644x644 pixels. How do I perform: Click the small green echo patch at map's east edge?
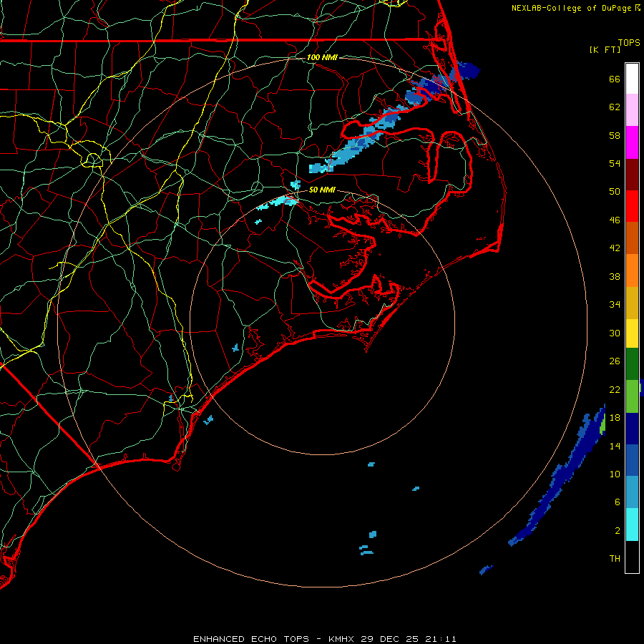pos(602,426)
